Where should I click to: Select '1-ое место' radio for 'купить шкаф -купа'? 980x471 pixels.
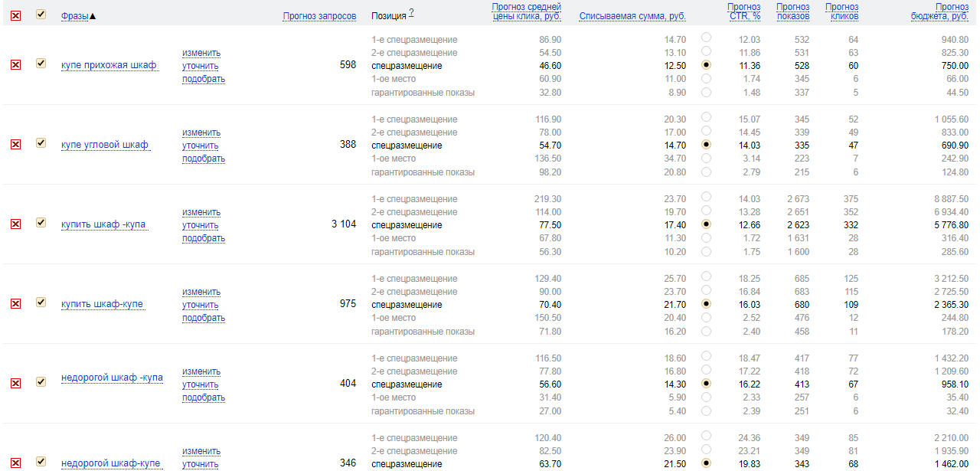[706, 237]
